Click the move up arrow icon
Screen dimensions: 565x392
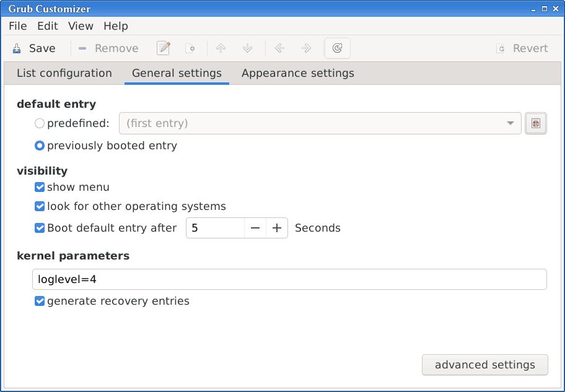coord(221,48)
